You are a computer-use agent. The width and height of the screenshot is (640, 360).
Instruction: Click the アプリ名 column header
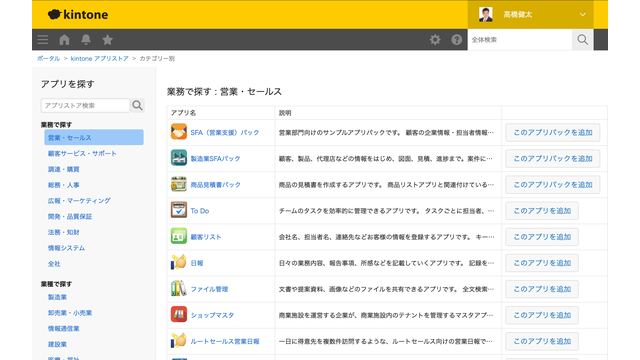(183, 113)
